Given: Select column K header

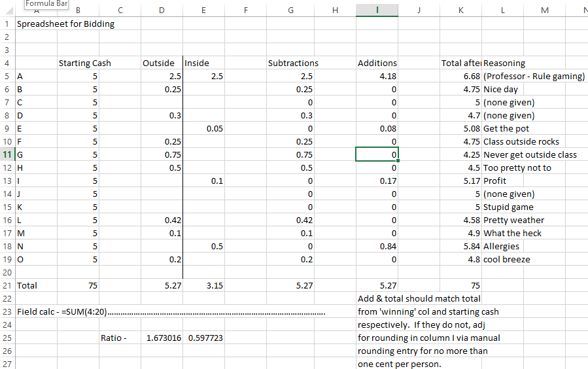Looking at the screenshot, I should point(460,10).
